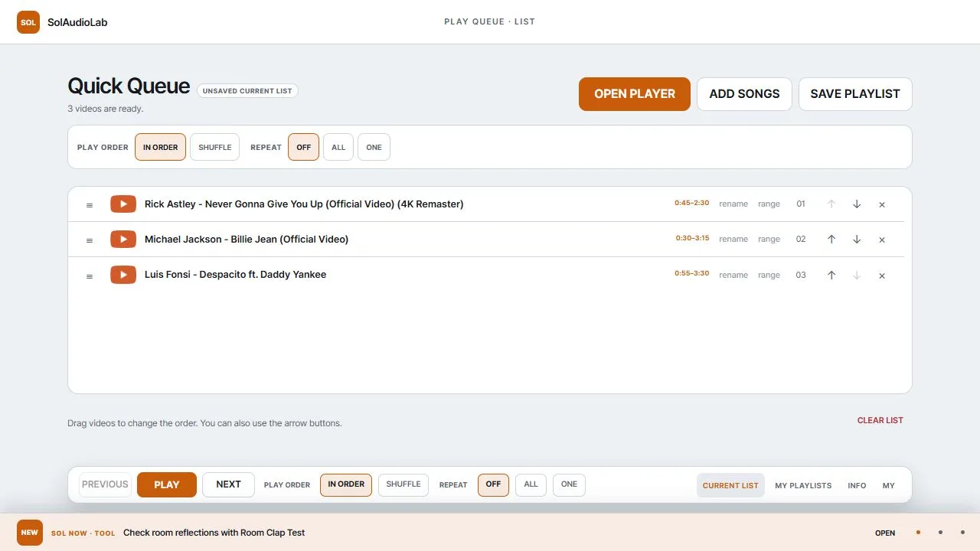The image size is (980, 551).
Task: Select the second banner pagination dot
Action: click(x=940, y=533)
